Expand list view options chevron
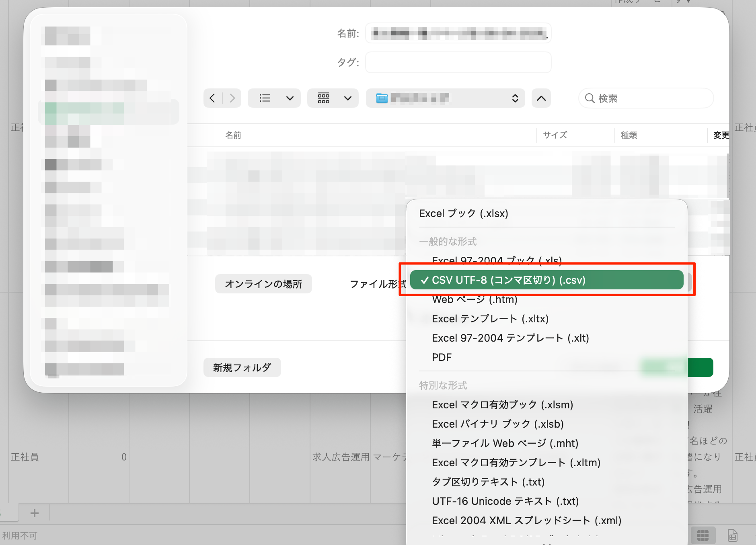The image size is (756, 545). (290, 98)
